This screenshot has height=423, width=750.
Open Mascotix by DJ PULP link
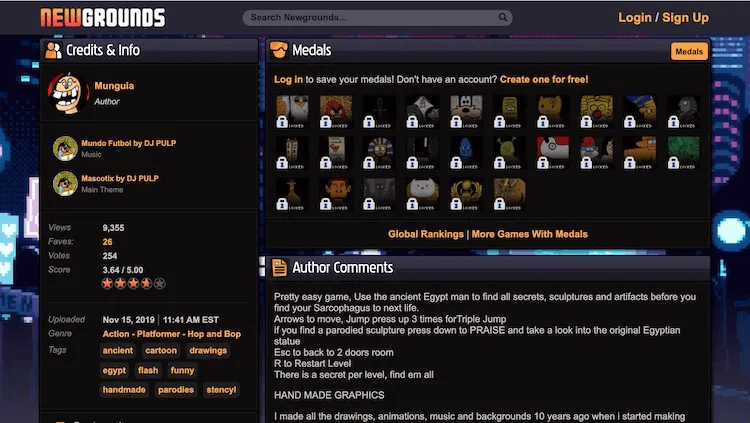click(x=120, y=178)
